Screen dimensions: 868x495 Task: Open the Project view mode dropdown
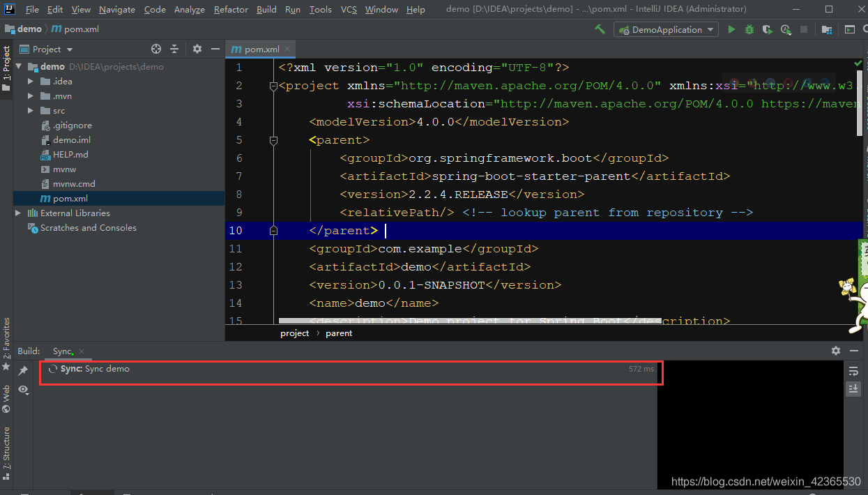46,49
